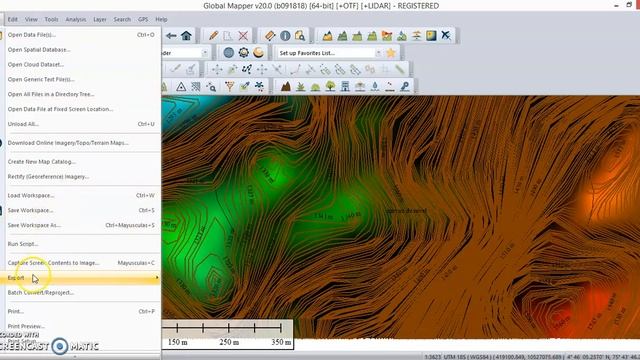Click the blue airplane fly-through icon
Image resolution: width=640 pixels, height=360 pixels.
point(446,36)
